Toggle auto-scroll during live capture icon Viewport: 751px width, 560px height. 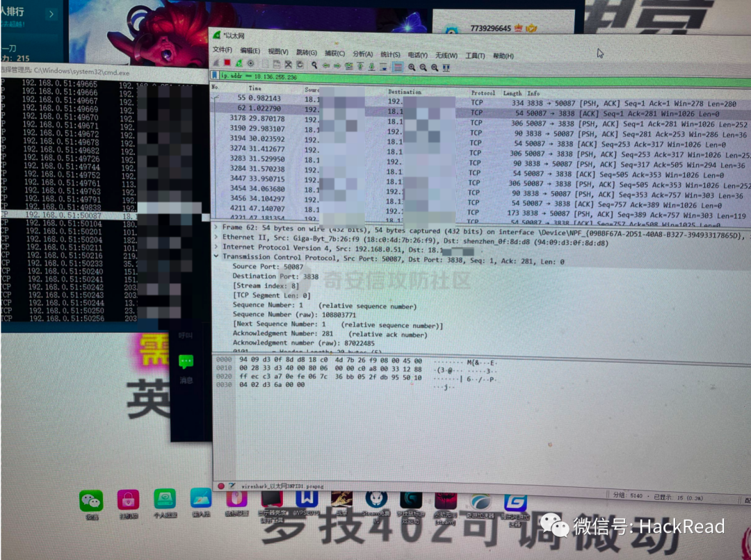[383, 67]
